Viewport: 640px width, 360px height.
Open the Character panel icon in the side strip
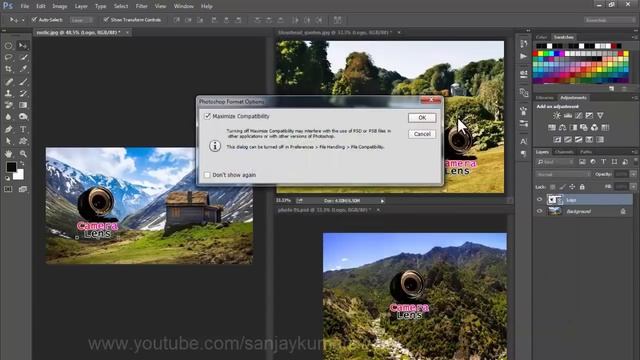[524, 141]
